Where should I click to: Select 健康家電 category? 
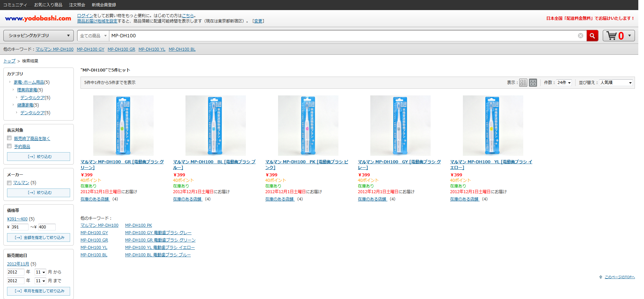pos(25,105)
